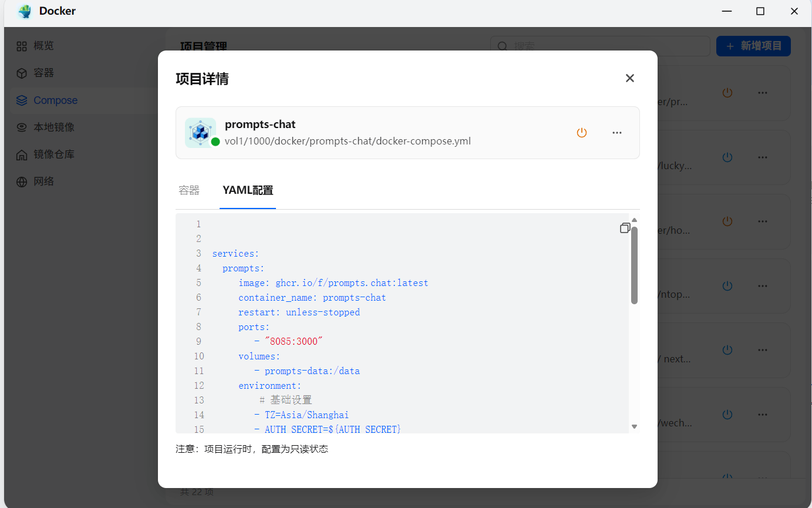This screenshot has width=812, height=508.
Task: Open more options for the / next... row
Action: (763, 350)
